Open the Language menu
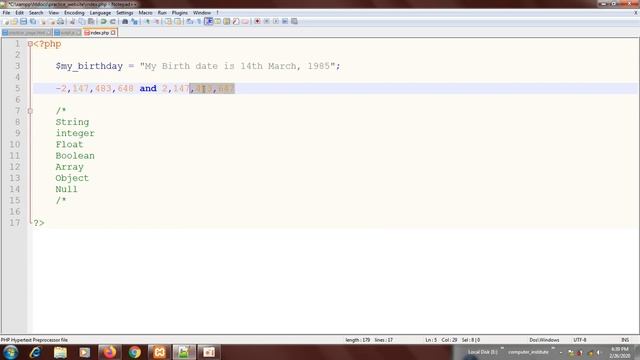The height and width of the screenshot is (360, 640). (100, 13)
